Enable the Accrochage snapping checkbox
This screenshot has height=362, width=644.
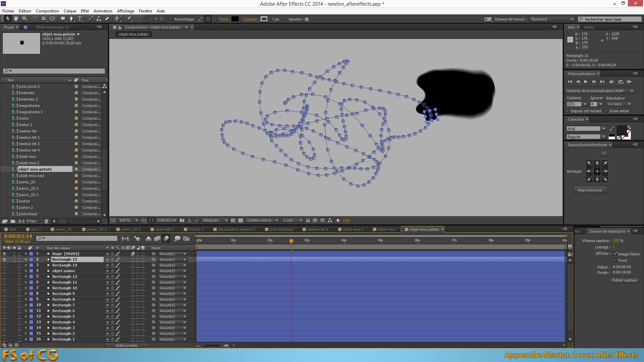pyautogui.click(x=171, y=19)
